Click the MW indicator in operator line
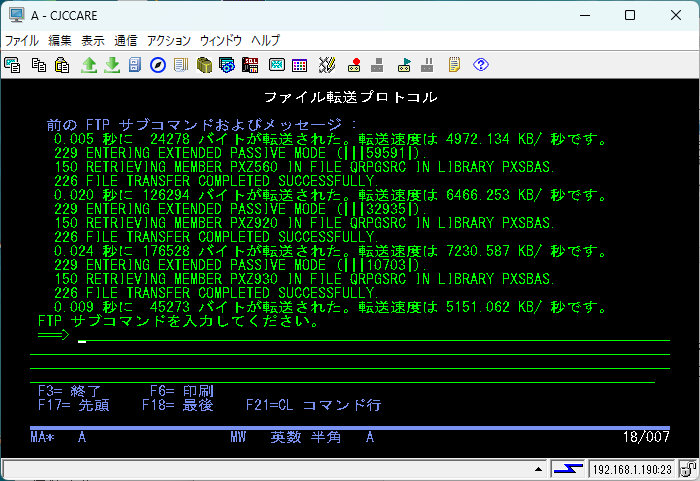 tap(238, 437)
